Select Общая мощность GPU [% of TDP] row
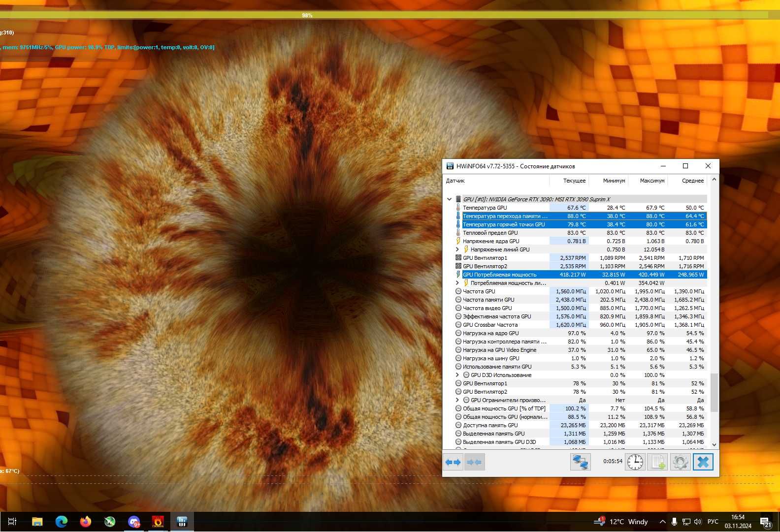This screenshot has width=780, height=532. tap(581, 408)
